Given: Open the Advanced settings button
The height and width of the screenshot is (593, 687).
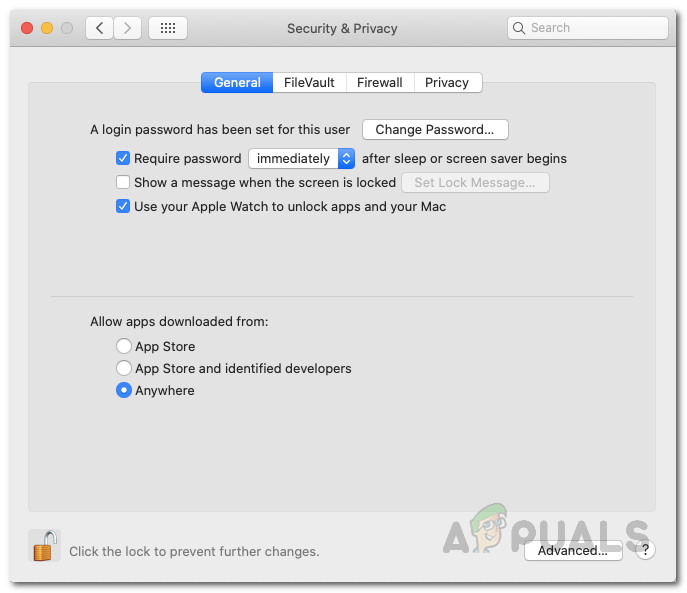Looking at the screenshot, I should click(573, 550).
